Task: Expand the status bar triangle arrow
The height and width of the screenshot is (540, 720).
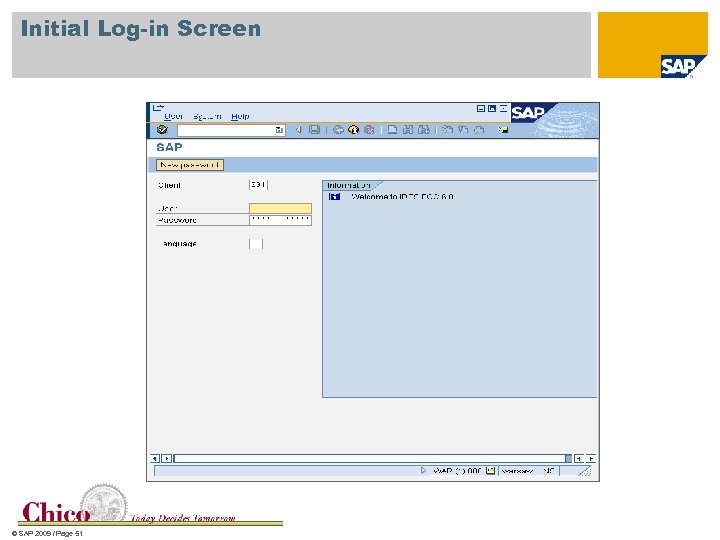Action: tap(423, 471)
